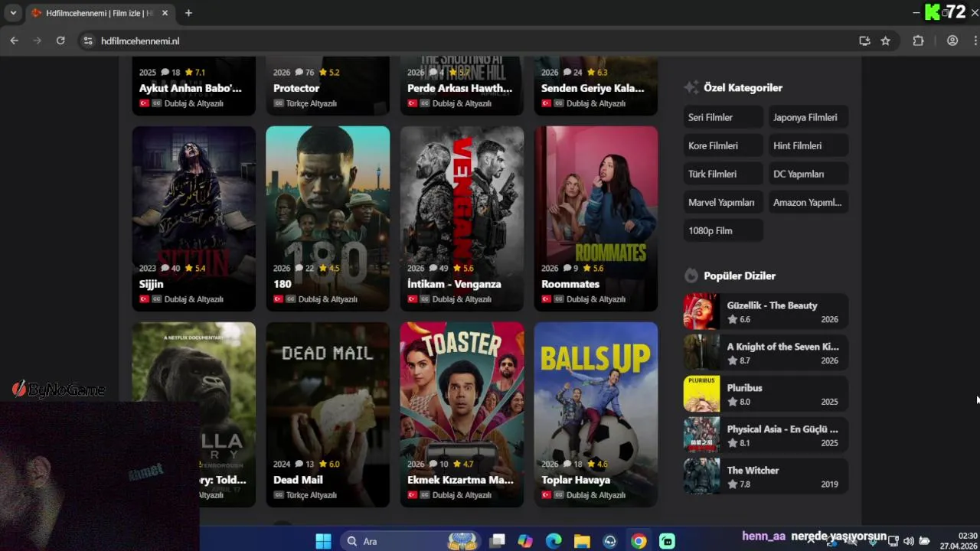Open taskbar volume speaker icon
980x551 pixels.
coord(909,541)
